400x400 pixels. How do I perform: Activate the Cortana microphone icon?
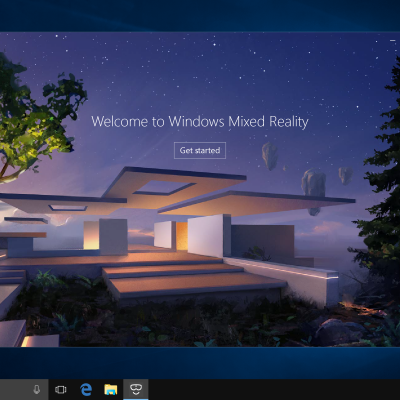(37, 389)
